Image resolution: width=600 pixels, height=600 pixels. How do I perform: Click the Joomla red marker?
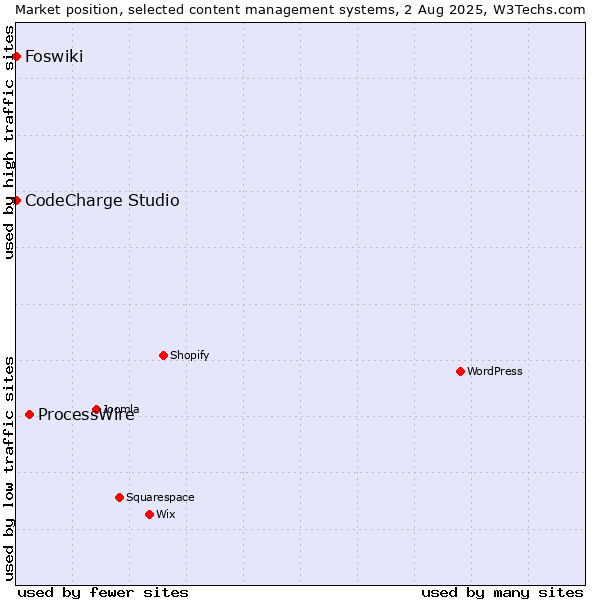[x=96, y=409]
